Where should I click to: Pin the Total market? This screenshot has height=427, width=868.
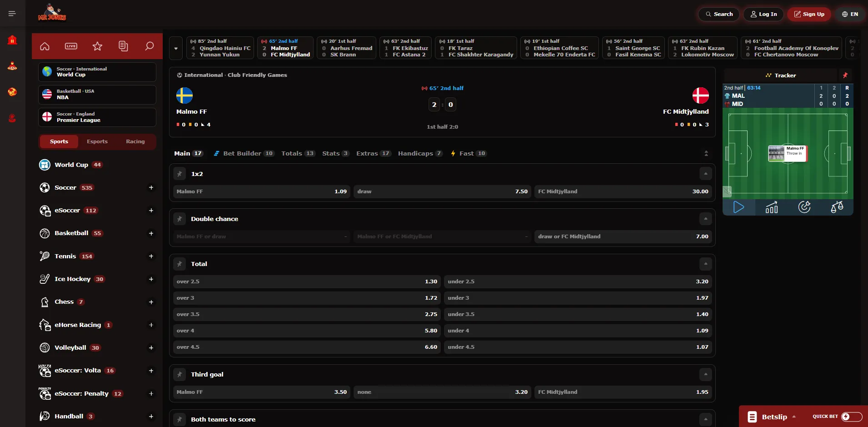coord(180,264)
